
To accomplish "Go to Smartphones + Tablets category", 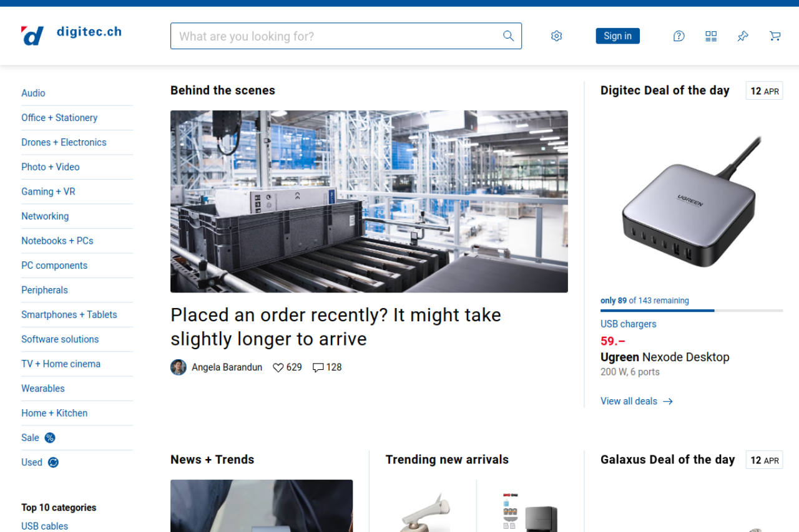I will [x=69, y=314].
